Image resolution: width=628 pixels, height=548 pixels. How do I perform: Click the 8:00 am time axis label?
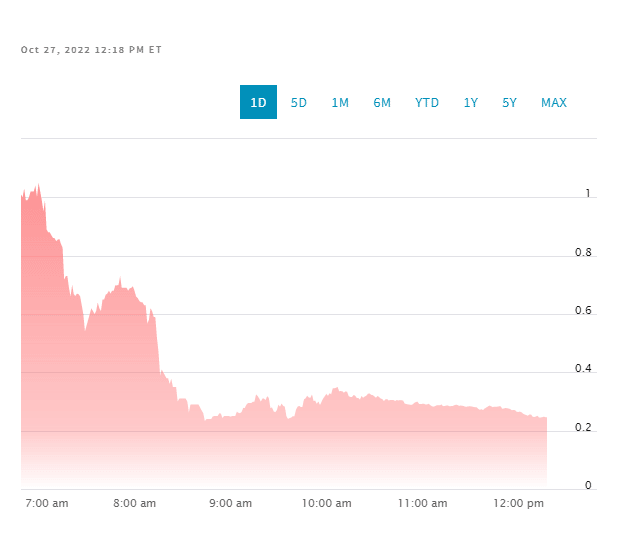pos(136,504)
